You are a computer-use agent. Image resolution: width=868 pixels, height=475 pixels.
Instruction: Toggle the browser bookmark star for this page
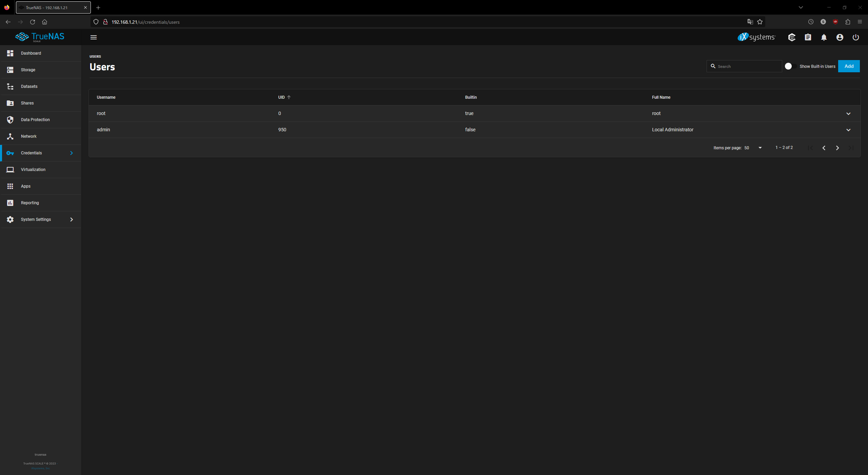pos(759,22)
